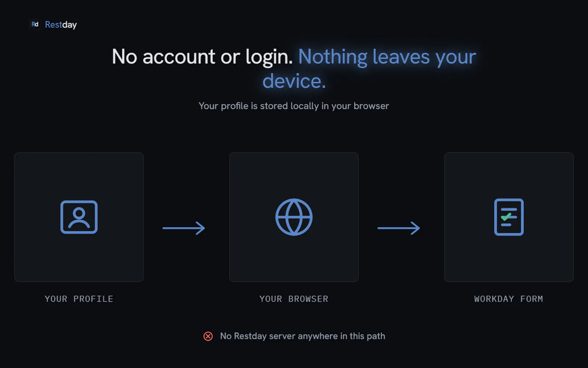Open the Restday home link

click(x=61, y=25)
